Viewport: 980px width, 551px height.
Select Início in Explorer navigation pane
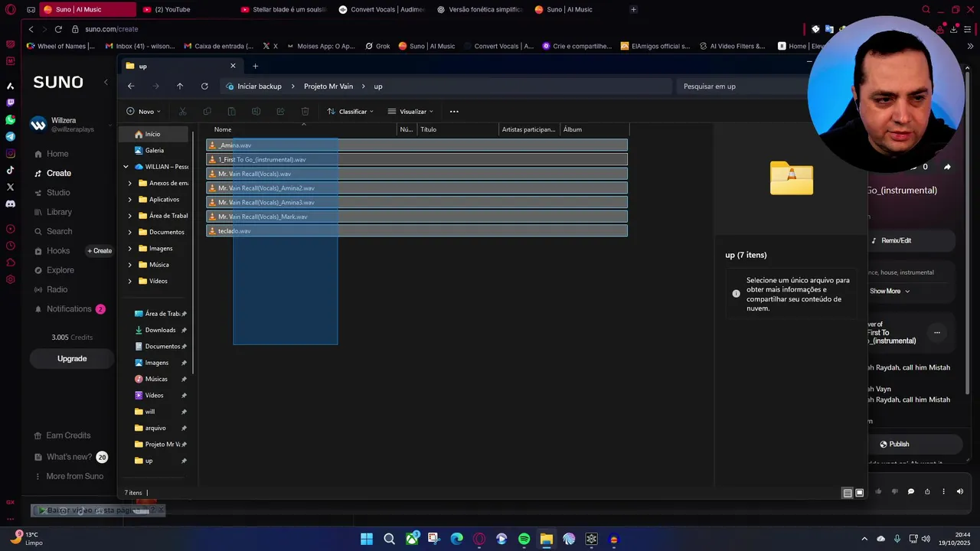[x=152, y=134]
